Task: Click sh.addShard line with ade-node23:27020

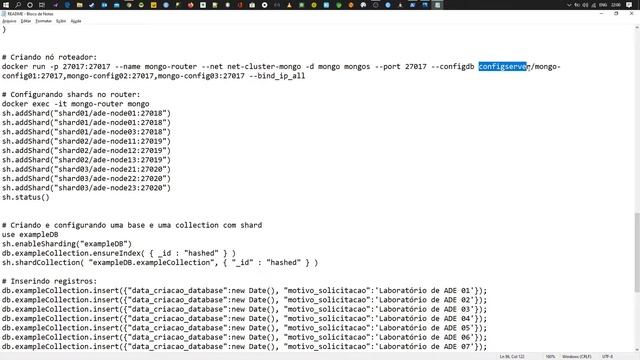Action: 86,188
